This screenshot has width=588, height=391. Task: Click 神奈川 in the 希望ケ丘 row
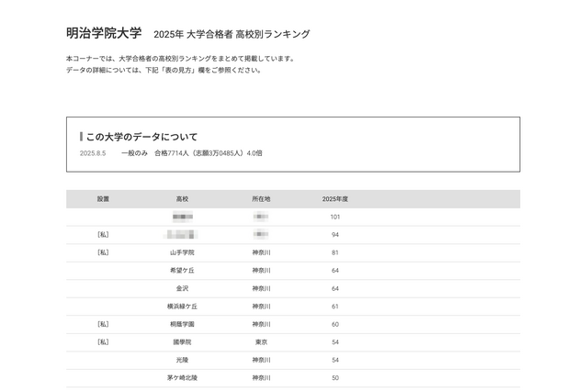click(261, 271)
